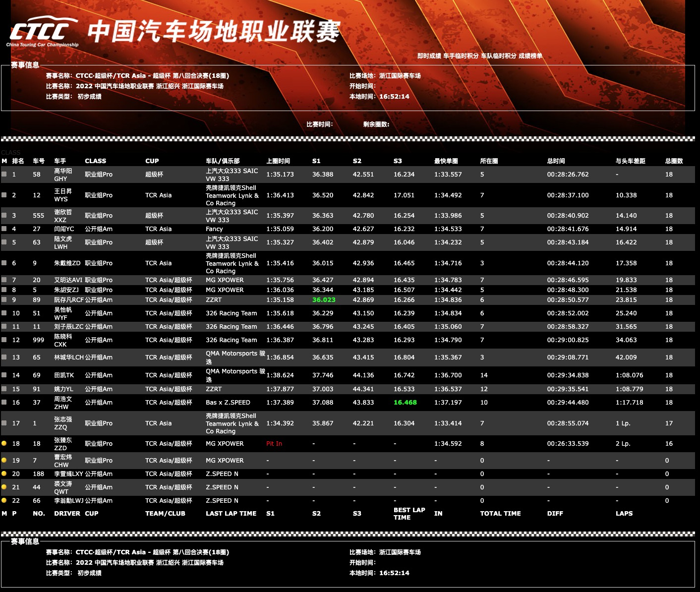This screenshot has height=592, width=700.
Task: Click the red Pit In status text
Action: point(274,444)
